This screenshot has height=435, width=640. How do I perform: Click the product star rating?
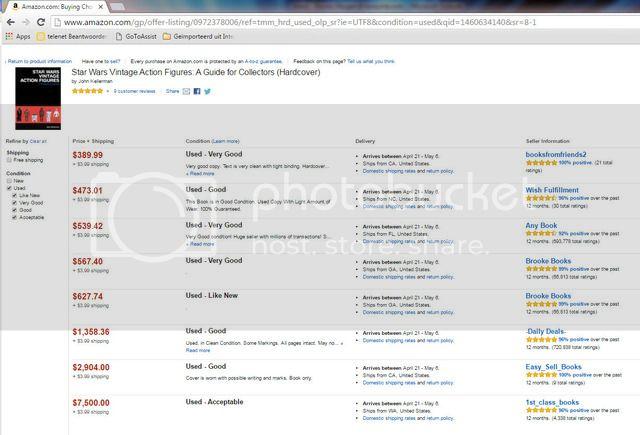87,91
